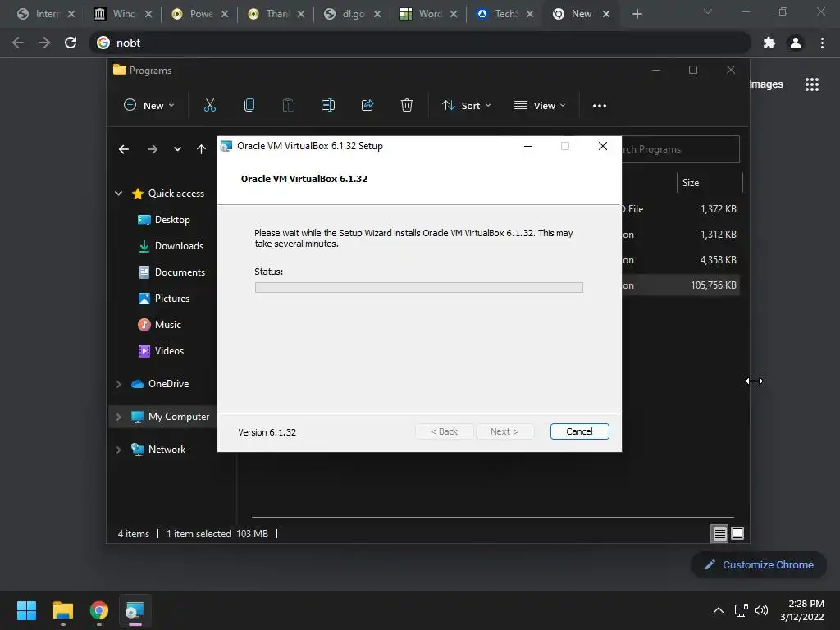Switch to large thumbnails view icon
The height and width of the screenshot is (630, 840).
737,533
